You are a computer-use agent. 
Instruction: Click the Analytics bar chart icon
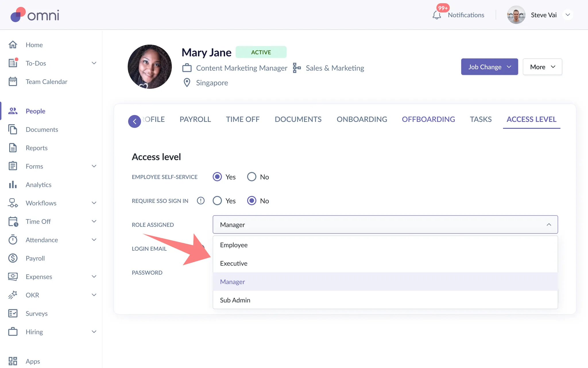(13, 185)
